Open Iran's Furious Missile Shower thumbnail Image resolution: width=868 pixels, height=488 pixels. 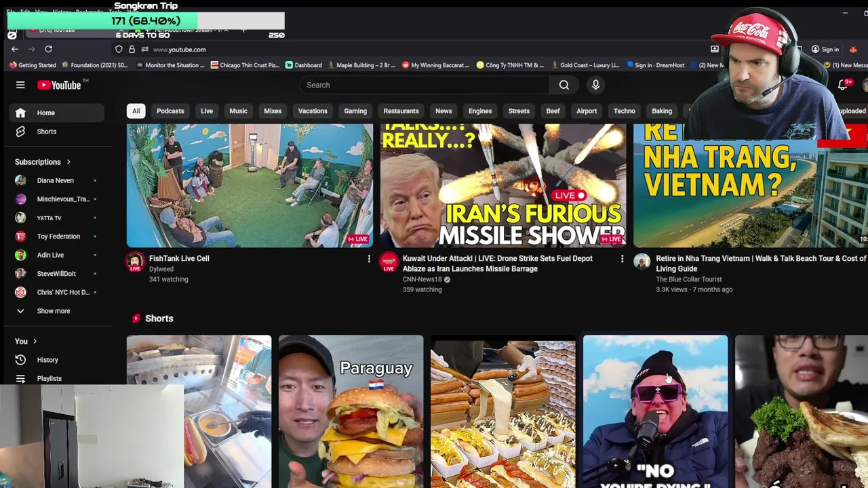[502, 185]
